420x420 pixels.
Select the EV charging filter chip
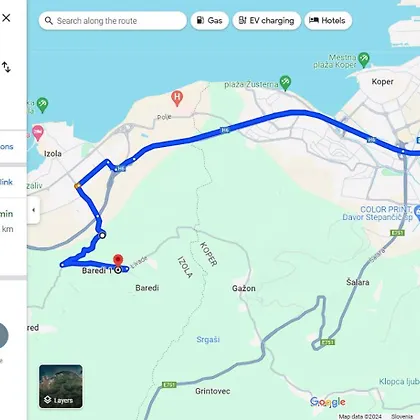267,21
